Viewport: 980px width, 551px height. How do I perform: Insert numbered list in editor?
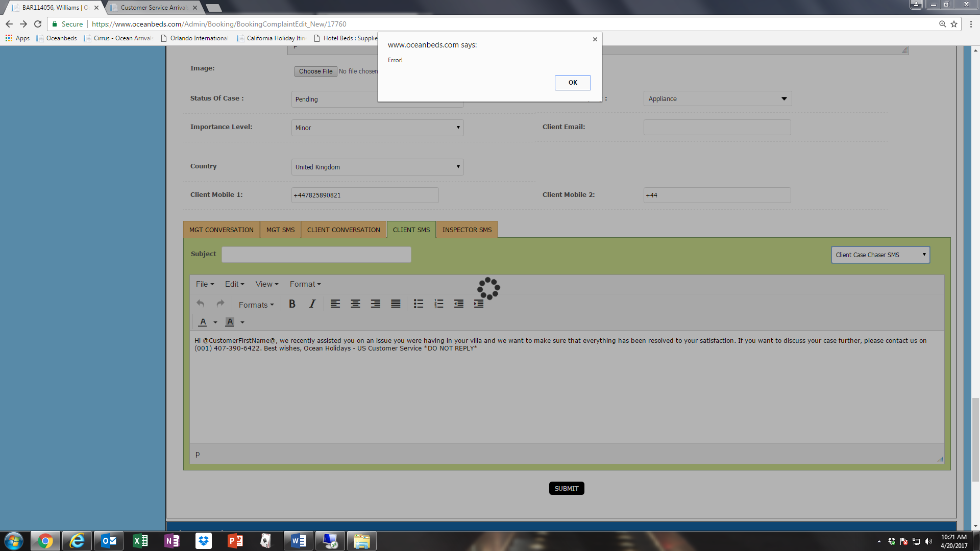438,304
